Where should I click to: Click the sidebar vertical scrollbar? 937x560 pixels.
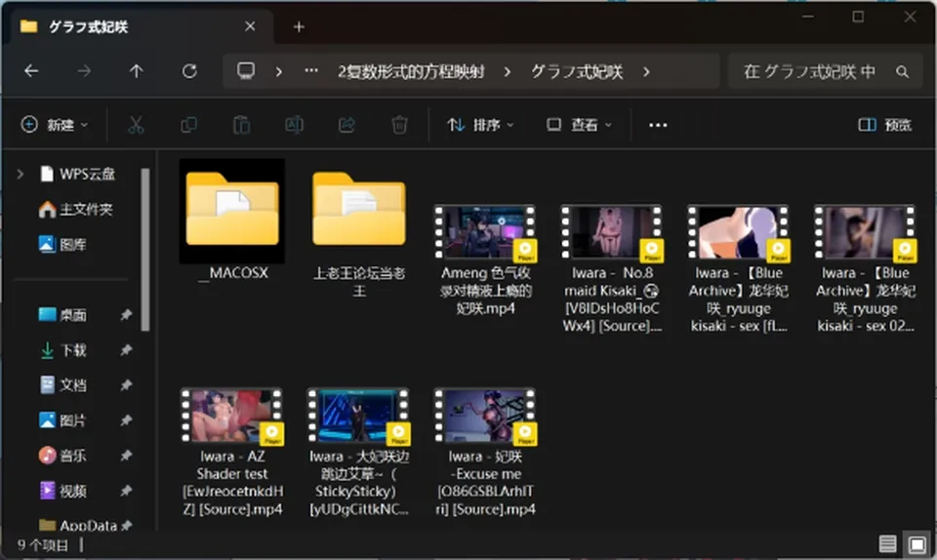pyautogui.click(x=145, y=250)
